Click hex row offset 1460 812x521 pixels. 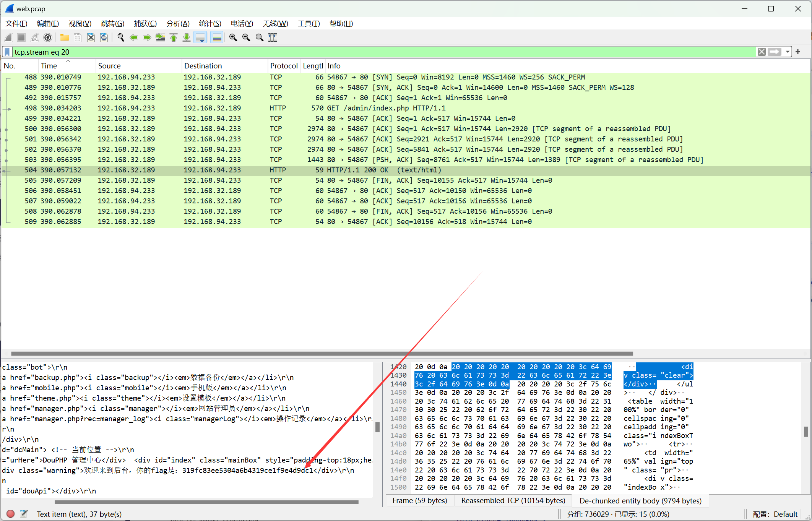(x=398, y=401)
